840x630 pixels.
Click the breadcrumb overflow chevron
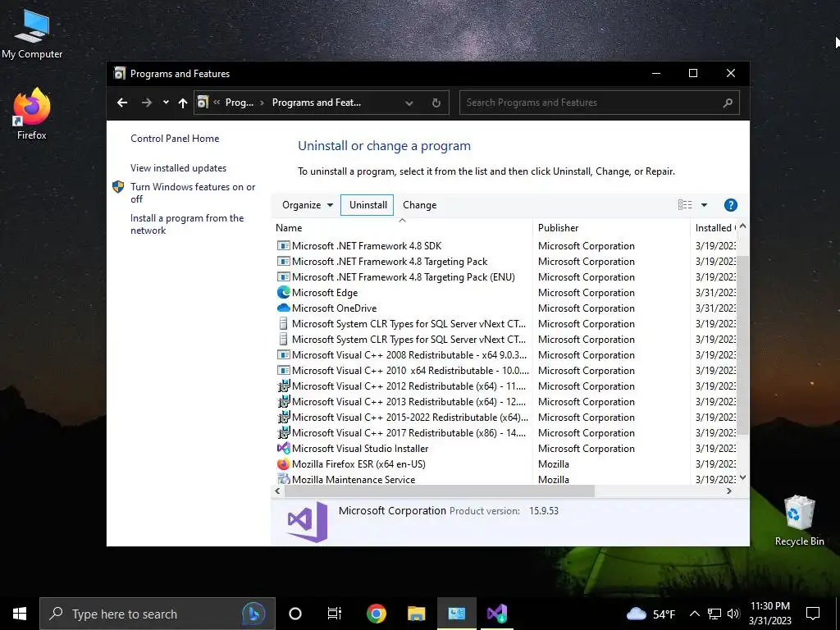pos(217,103)
